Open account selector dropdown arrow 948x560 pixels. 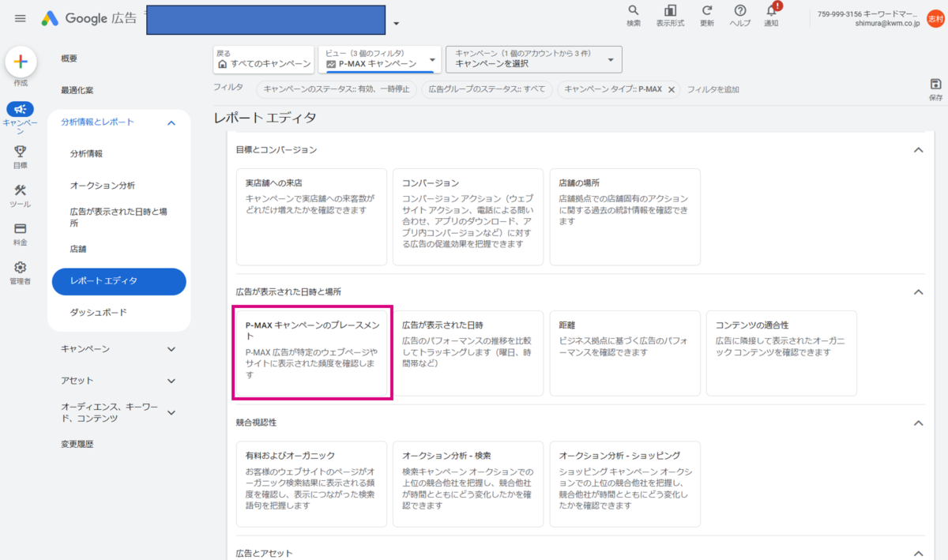pyautogui.click(x=396, y=23)
